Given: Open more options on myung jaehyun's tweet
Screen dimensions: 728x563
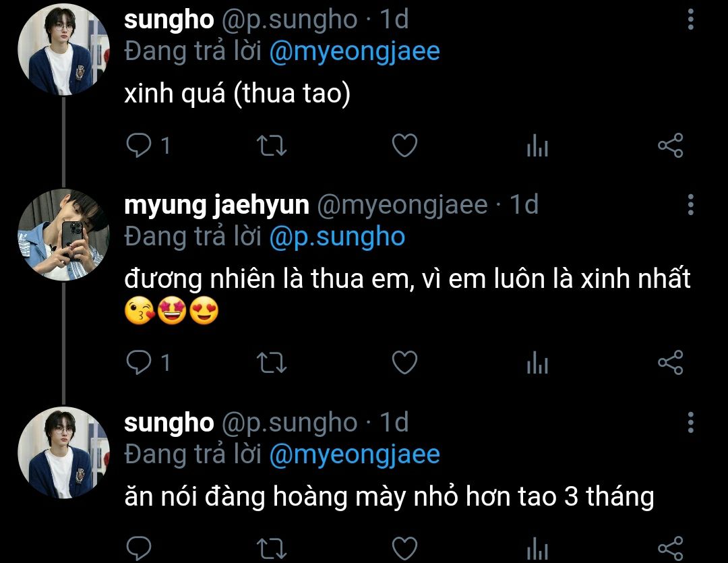Looking at the screenshot, I should 691,205.
